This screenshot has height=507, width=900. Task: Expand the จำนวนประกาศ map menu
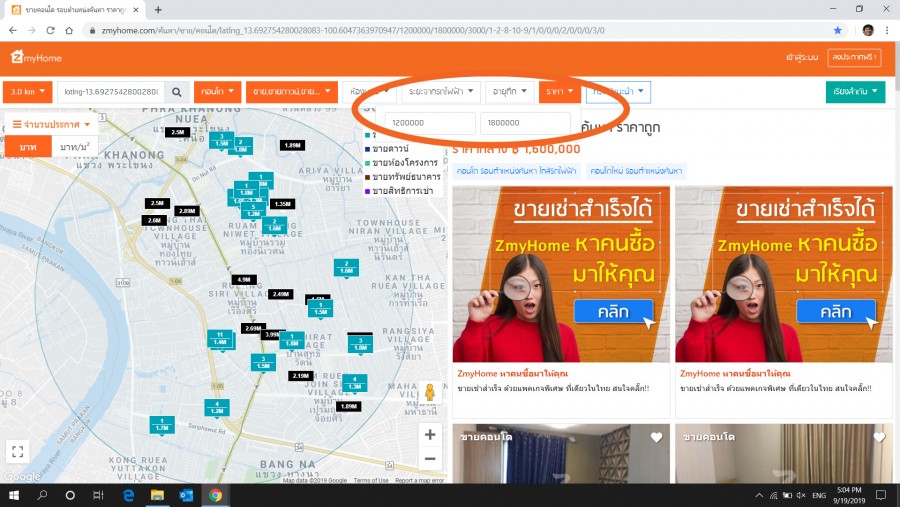(52, 124)
